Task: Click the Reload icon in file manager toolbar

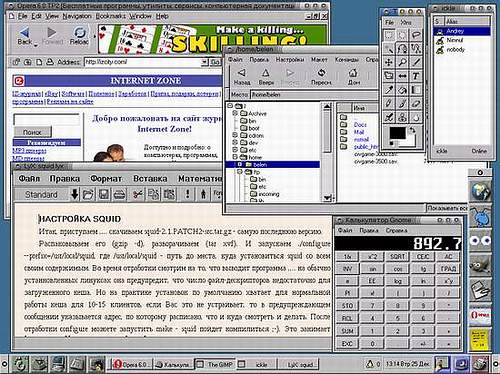Action: pyautogui.click(x=321, y=77)
